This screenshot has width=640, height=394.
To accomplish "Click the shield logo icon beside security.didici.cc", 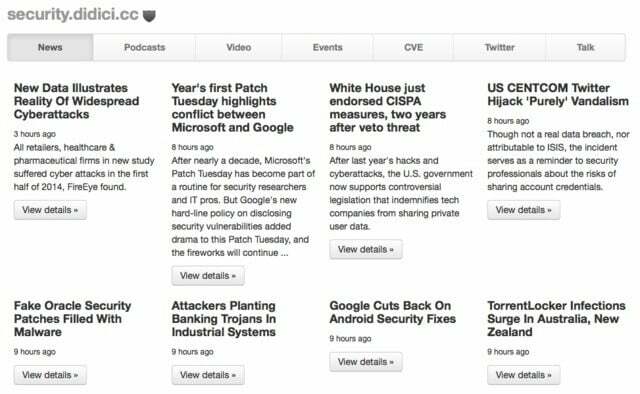I will coord(149,16).
